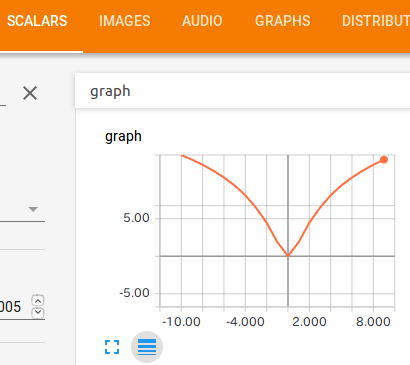Decrease the value with down stepper arrow
This screenshot has width=410, height=365.
coord(38,313)
